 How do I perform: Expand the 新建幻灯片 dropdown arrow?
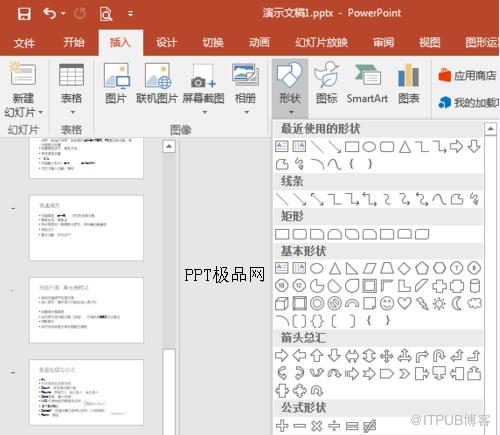coord(41,112)
